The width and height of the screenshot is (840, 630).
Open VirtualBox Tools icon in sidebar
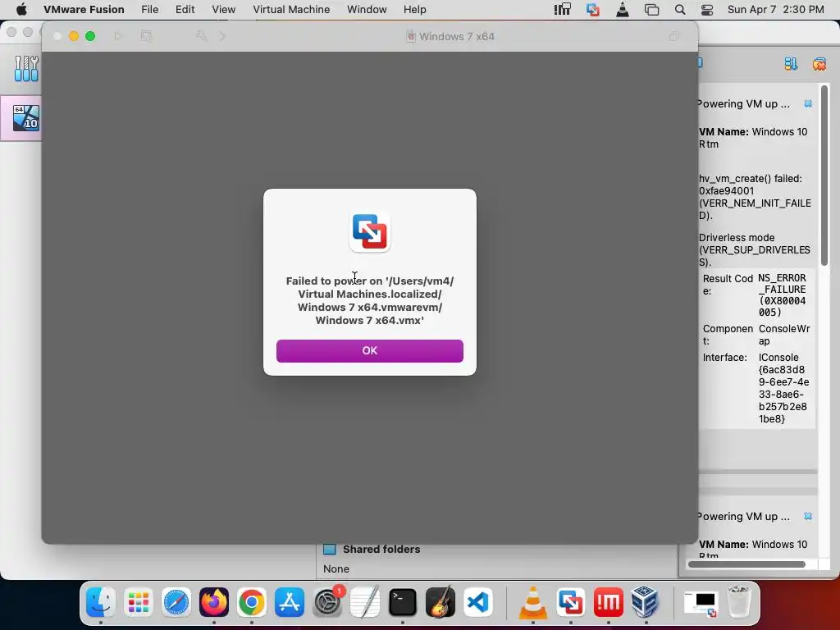[26, 69]
